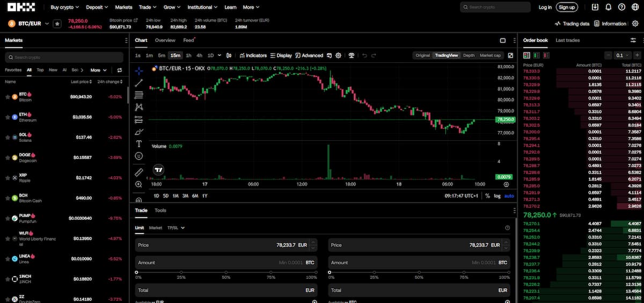Toggle auto scale on chart
This screenshot has height=303, width=644.
tap(509, 196)
